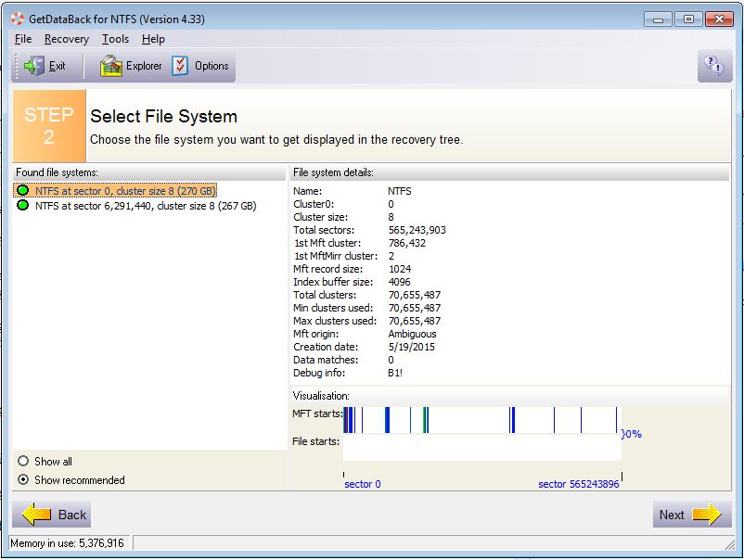Go Back to the previous step

(52, 515)
